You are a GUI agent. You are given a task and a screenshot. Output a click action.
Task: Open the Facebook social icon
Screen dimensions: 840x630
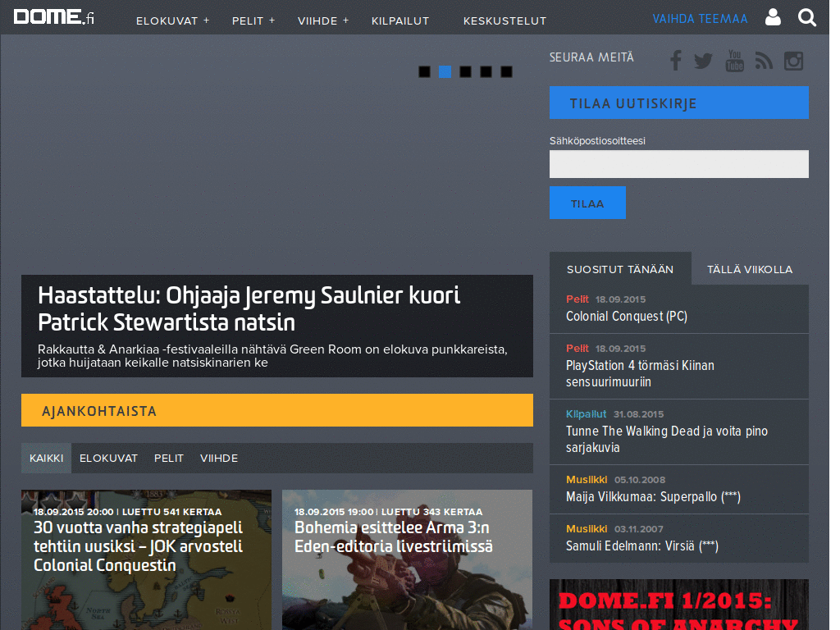(676, 61)
